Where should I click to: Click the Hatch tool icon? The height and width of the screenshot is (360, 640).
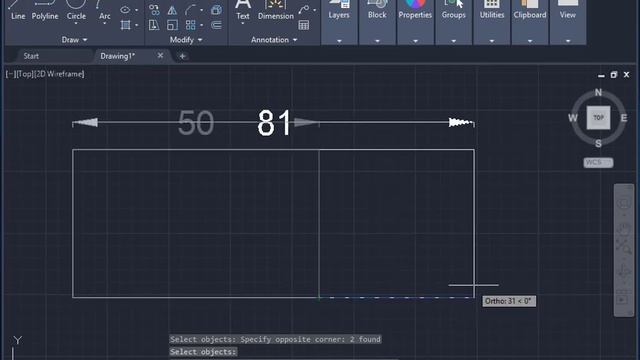coord(125,25)
